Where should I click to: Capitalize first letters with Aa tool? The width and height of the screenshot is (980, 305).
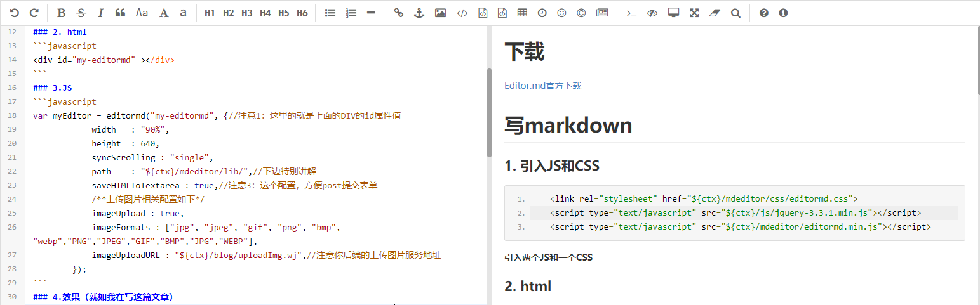coord(142,13)
